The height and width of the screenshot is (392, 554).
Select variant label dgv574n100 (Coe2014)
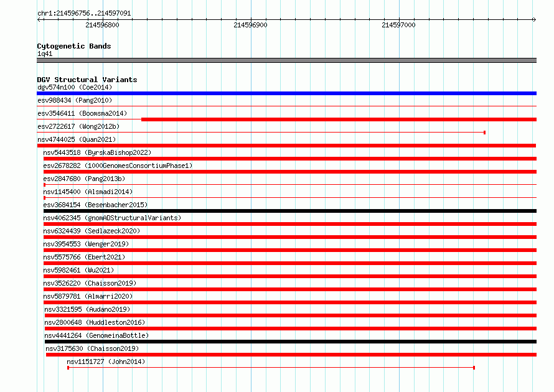coord(75,87)
